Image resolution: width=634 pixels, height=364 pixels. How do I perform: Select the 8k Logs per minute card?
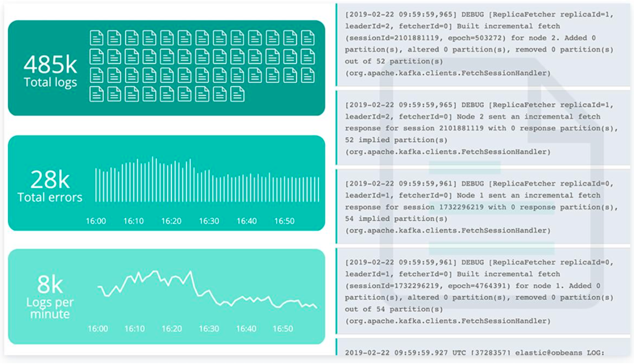[x=166, y=297]
